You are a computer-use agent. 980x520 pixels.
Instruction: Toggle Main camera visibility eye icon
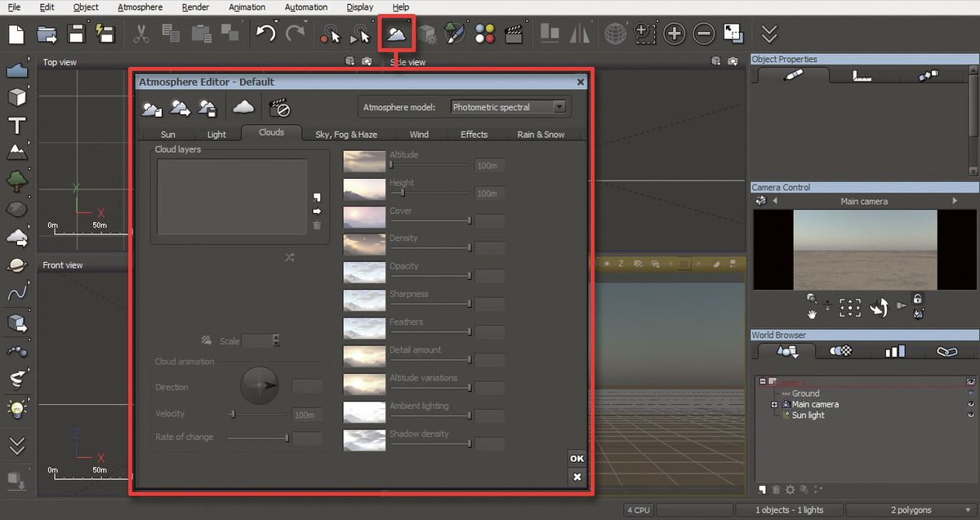[x=971, y=404]
